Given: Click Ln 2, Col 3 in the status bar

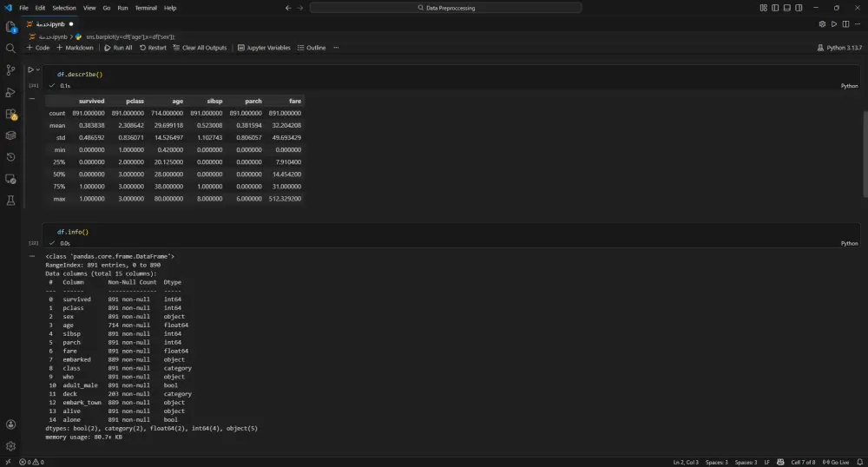Looking at the screenshot, I should pos(686,462).
